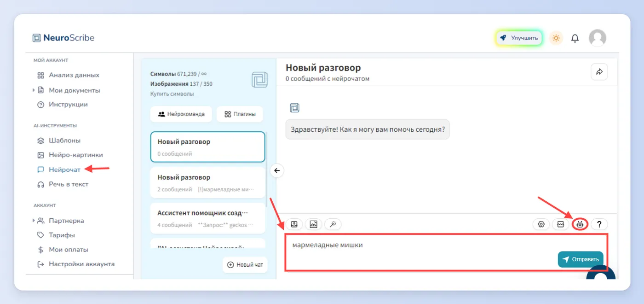Click the robot icon circled in red
644x304 pixels.
580,224
